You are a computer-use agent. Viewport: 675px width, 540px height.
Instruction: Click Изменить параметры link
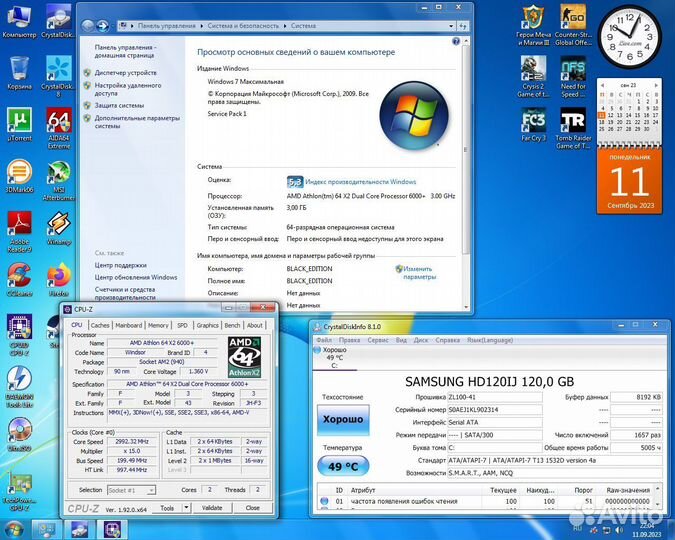click(419, 273)
